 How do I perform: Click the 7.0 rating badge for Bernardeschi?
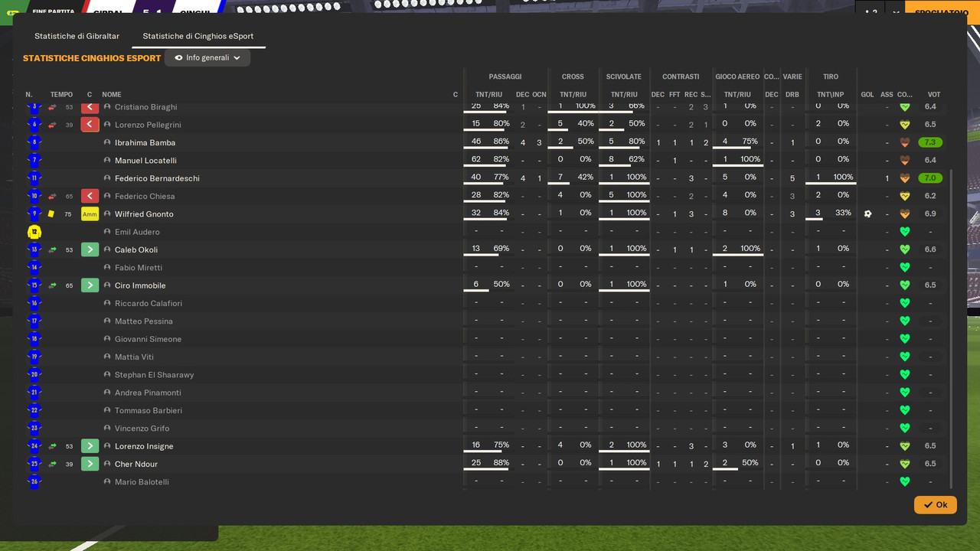point(931,178)
